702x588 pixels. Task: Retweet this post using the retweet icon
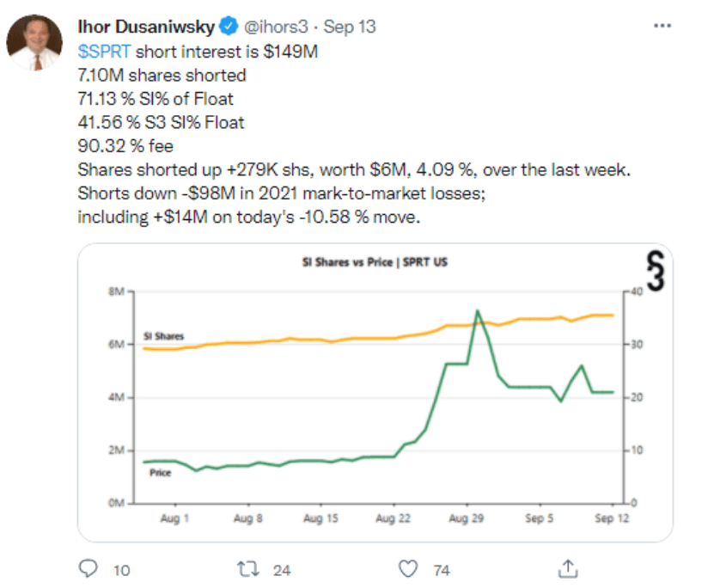[x=247, y=568]
